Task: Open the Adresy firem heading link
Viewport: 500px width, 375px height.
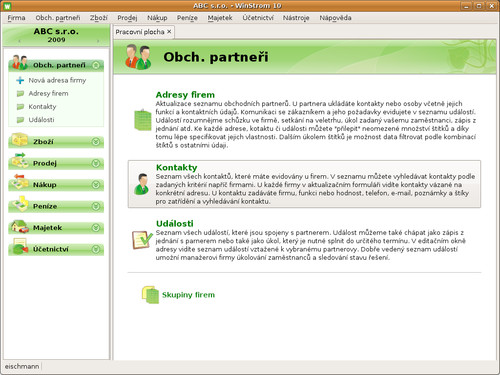Action: (x=185, y=95)
